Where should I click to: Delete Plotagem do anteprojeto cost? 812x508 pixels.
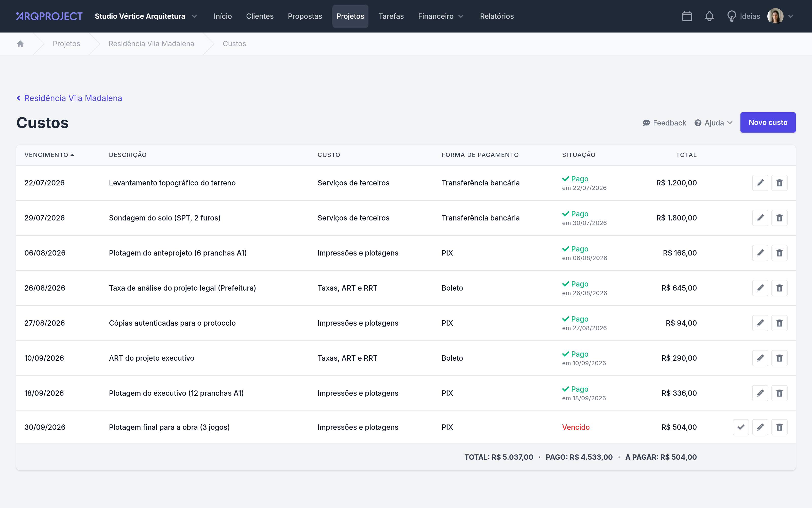pos(780,253)
